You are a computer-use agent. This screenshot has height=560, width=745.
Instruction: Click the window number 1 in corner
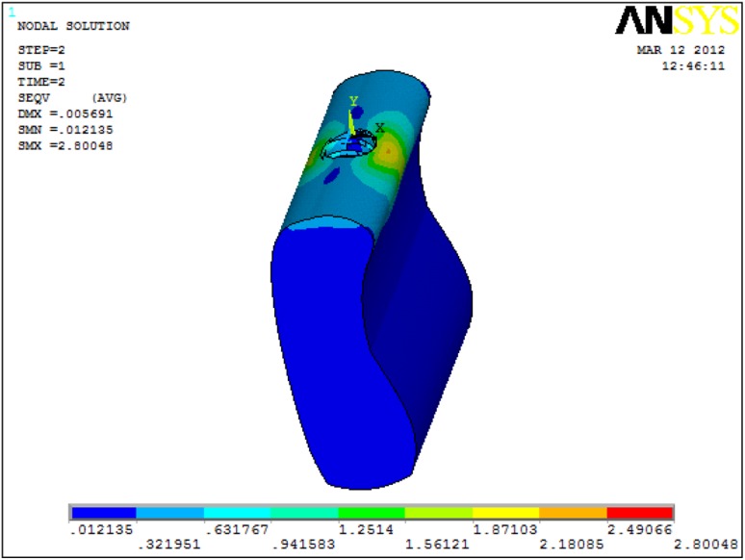tap(12, 13)
